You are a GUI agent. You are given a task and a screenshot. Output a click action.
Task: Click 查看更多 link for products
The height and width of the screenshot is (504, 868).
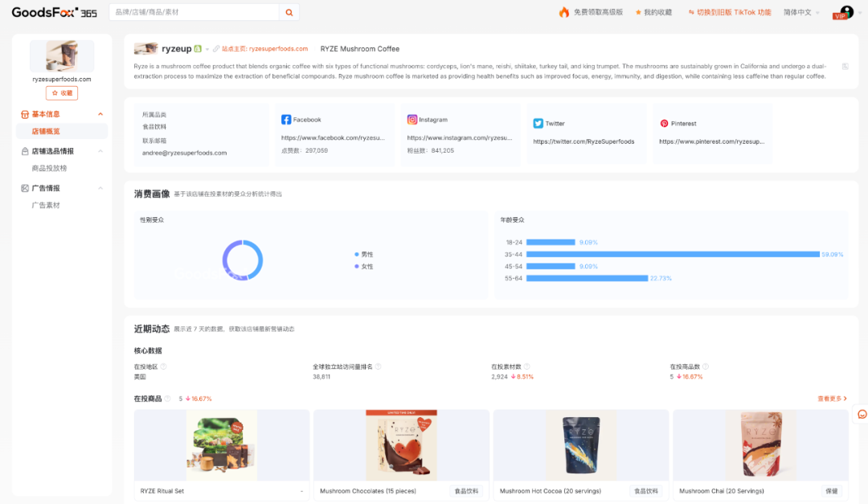tap(832, 399)
